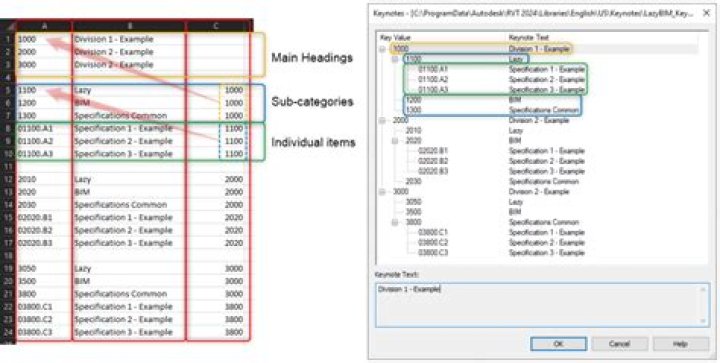The height and width of the screenshot is (363, 720).
Task: Click spreadsheet cell 3500 in column A
Action: 44,281
